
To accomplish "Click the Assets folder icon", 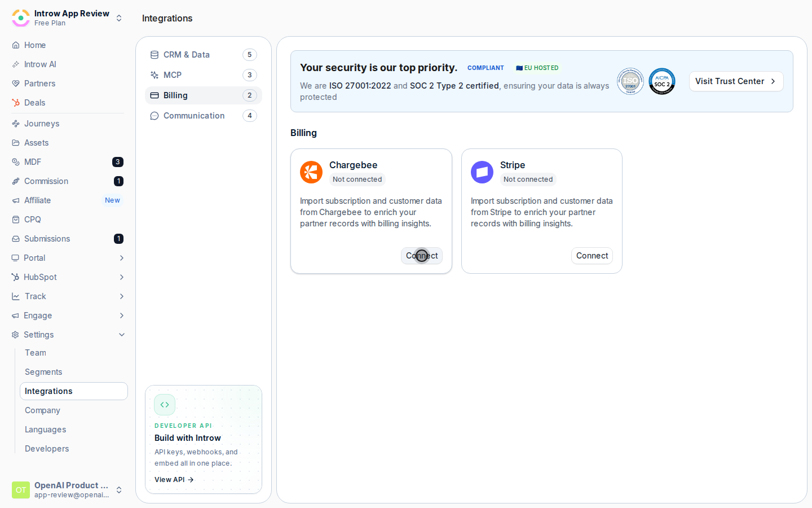I will pyautogui.click(x=16, y=143).
